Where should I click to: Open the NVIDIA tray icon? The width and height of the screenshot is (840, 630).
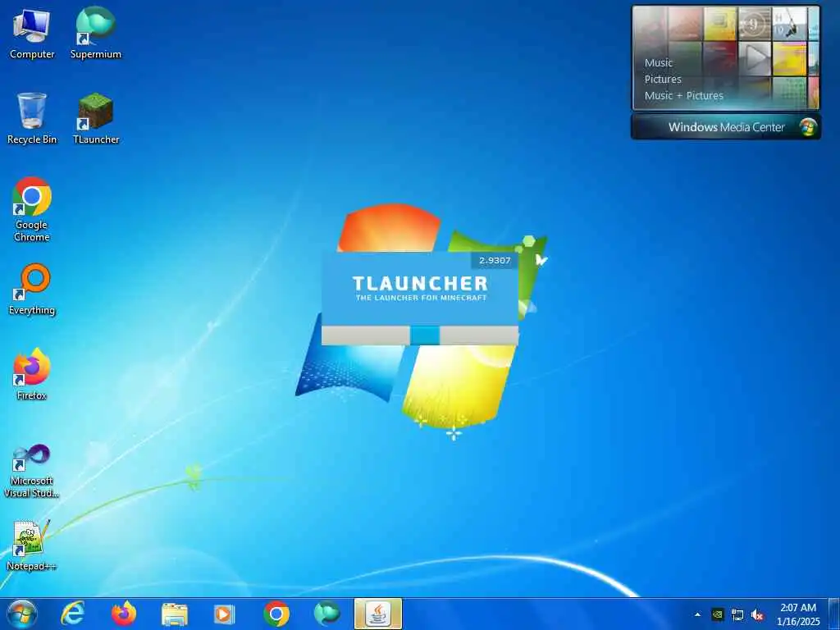point(717,614)
